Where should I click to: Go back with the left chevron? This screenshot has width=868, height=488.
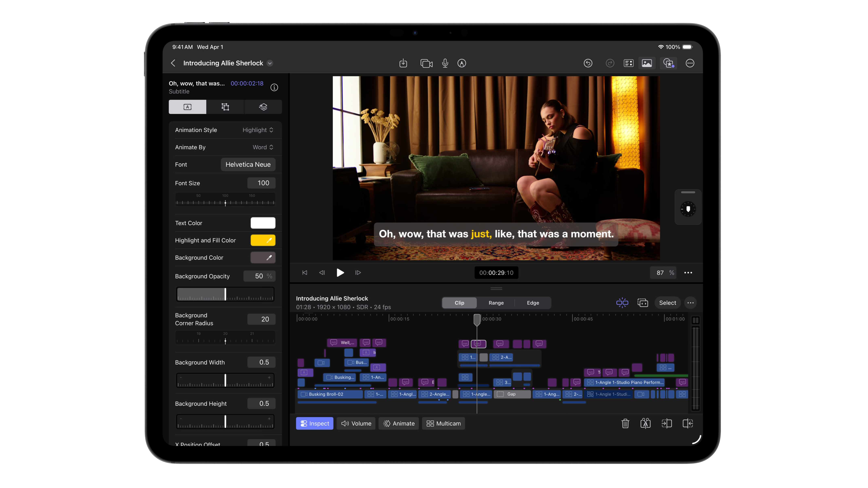click(x=173, y=63)
